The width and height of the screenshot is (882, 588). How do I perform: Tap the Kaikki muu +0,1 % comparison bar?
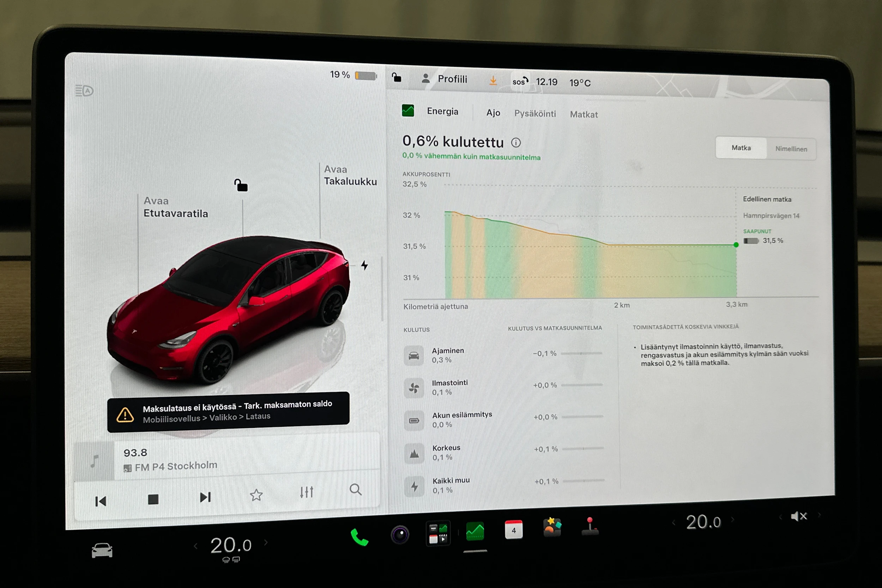click(584, 481)
